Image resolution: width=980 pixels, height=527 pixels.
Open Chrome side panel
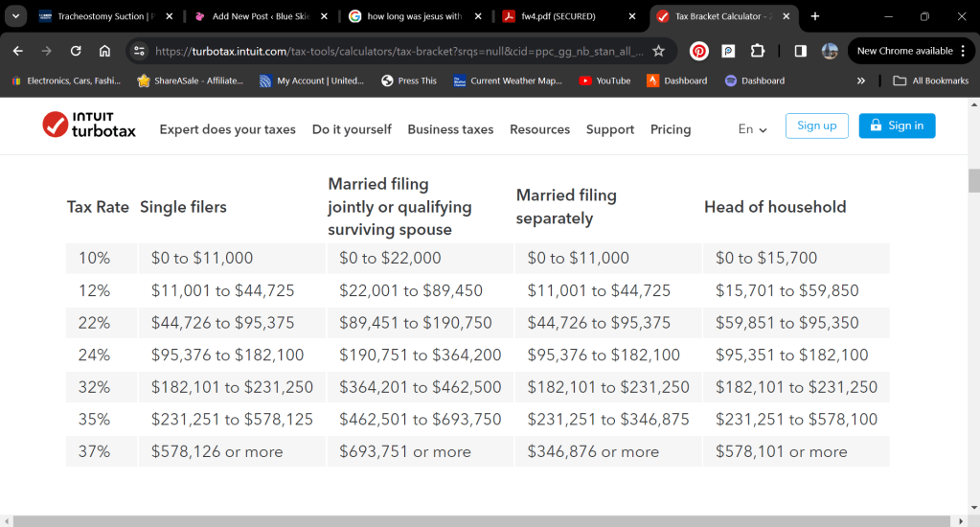(x=800, y=51)
